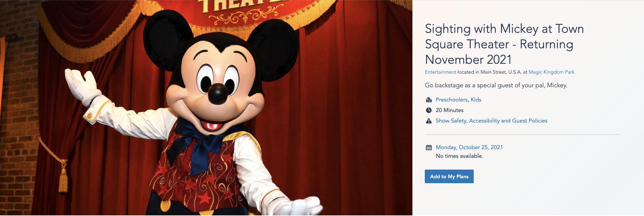Open Show Safety, Accessibility and Guest Policies
The image size is (644, 216).
[x=491, y=121]
